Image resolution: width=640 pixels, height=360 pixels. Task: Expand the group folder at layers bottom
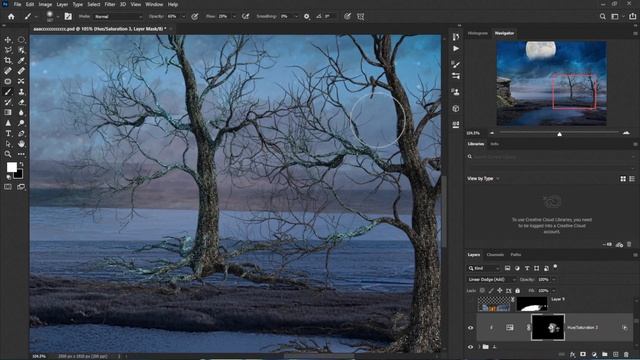pos(479,347)
